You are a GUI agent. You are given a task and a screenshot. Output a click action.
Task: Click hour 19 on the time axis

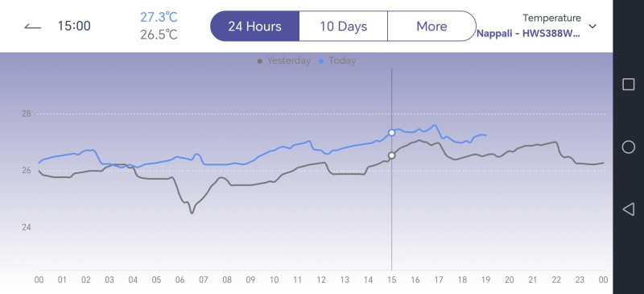[x=485, y=280]
